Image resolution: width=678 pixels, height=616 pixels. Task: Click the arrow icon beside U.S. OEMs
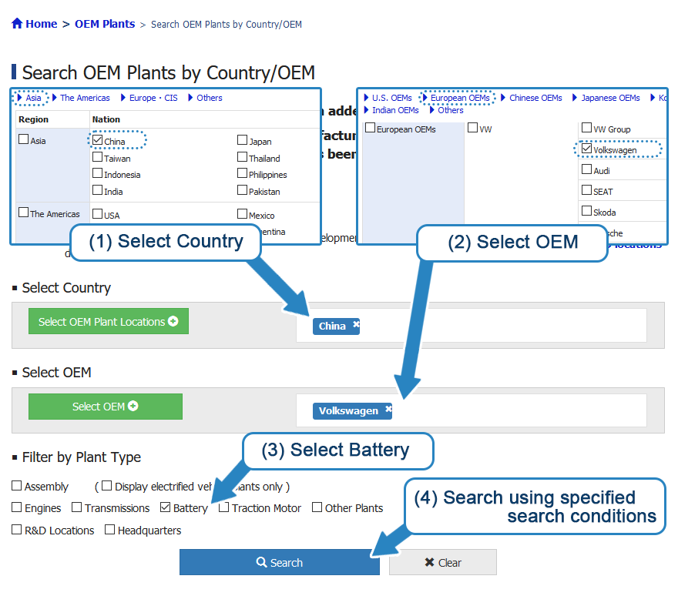tap(366, 98)
